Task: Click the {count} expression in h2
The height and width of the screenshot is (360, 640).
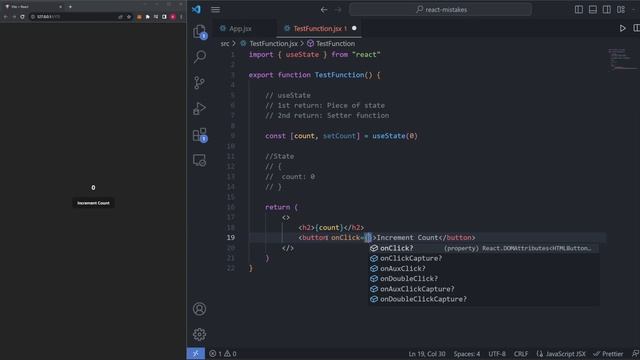Action: (x=329, y=227)
